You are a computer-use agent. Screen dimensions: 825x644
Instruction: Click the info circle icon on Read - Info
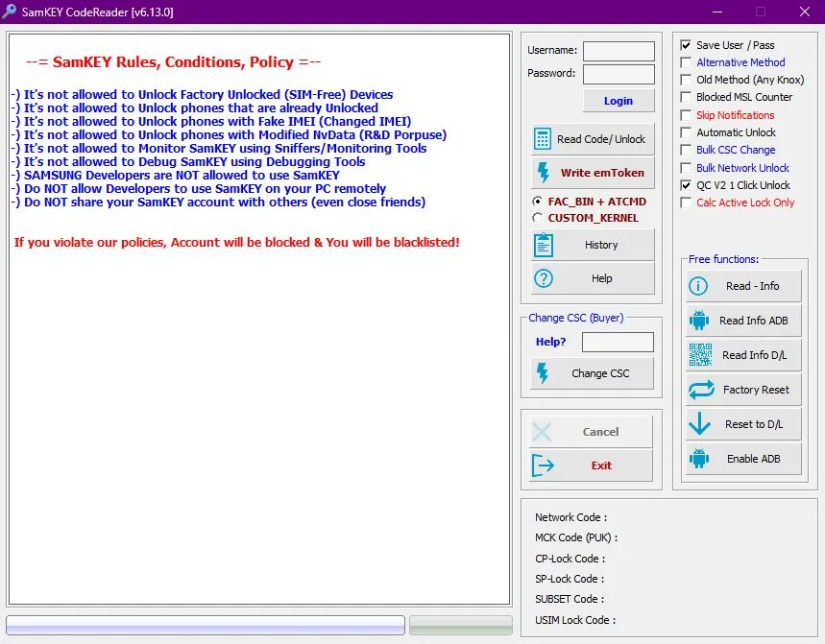click(698, 286)
